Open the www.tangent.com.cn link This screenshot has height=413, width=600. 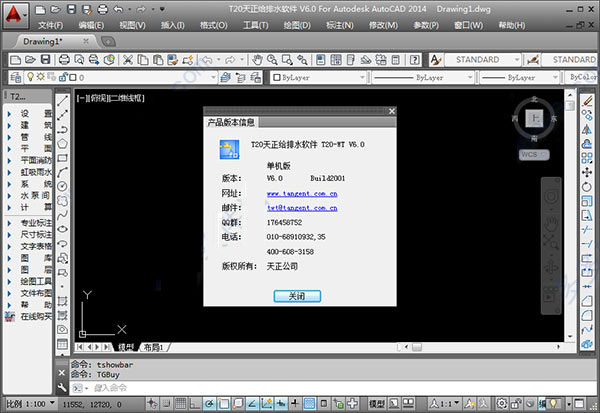point(302,194)
